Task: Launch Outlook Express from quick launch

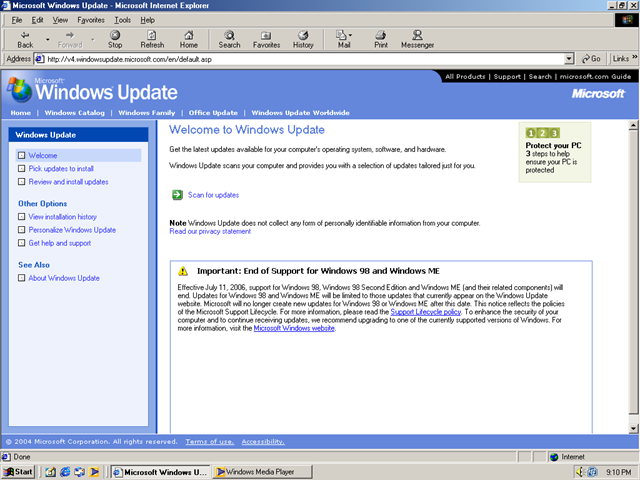Action: point(80,472)
